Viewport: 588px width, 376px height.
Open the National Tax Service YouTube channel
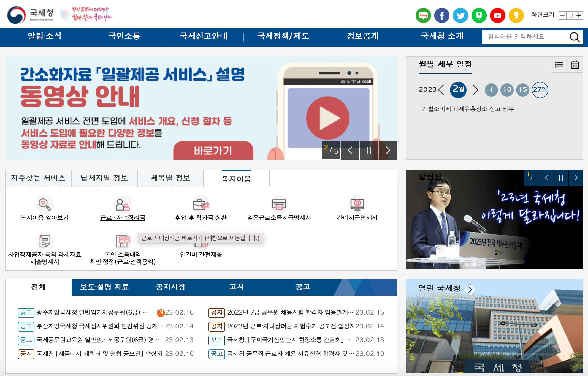pos(497,15)
